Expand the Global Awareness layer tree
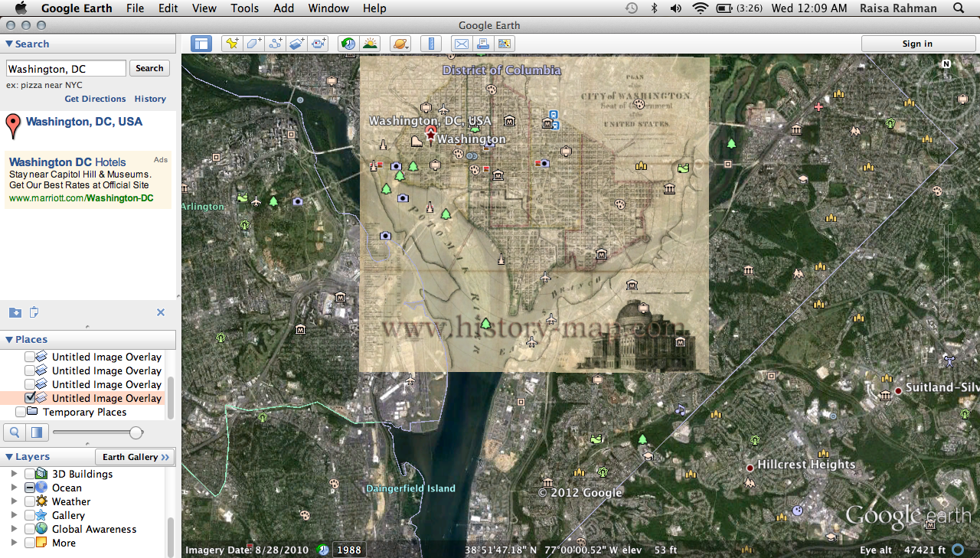The height and width of the screenshot is (558, 980). 14,529
